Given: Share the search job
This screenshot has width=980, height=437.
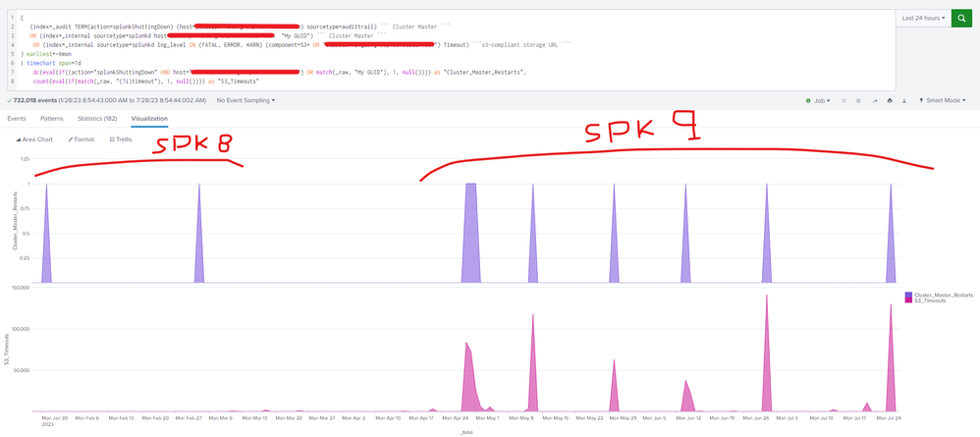Looking at the screenshot, I should pyautogui.click(x=874, y=100).
